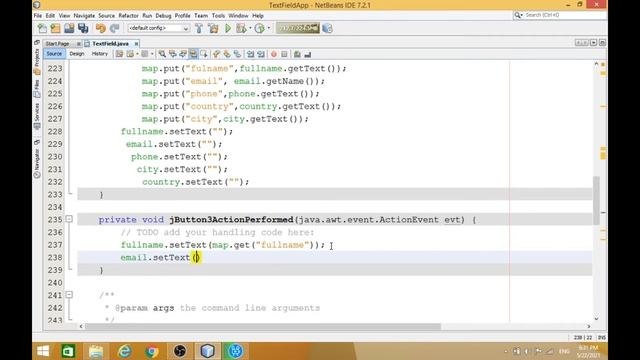Click the Next Bookmark icon
640x360 pixels.
(x=227, y=54)
